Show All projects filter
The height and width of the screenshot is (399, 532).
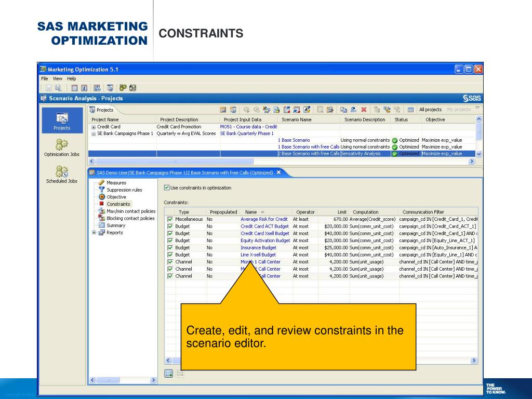(x=430, y=110)
